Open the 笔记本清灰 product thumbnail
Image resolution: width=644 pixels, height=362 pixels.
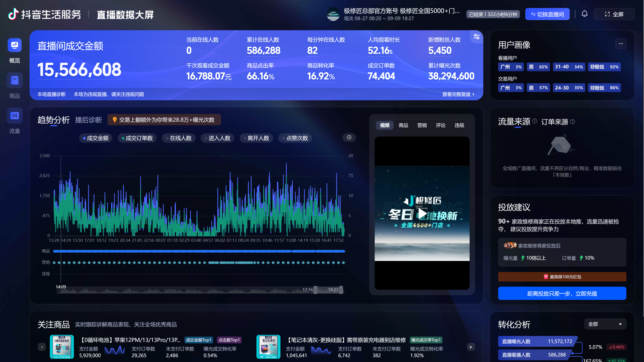[x=268, y=347]
